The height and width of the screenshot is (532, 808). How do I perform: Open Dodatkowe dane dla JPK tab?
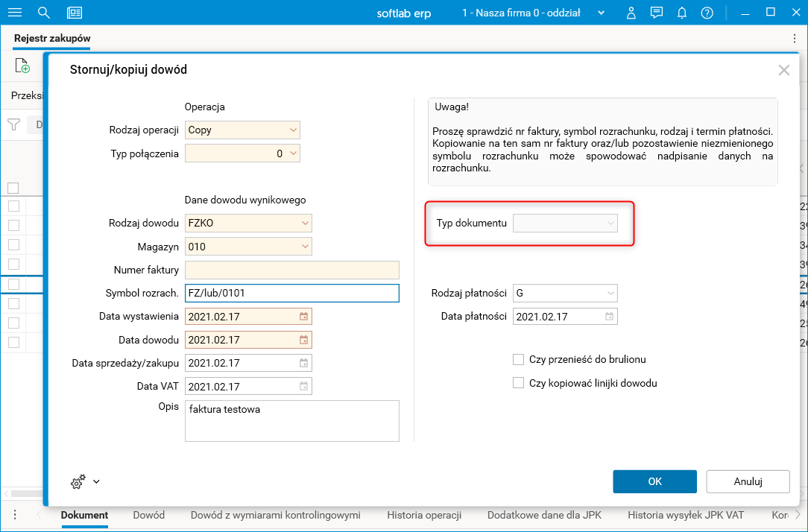544,515
